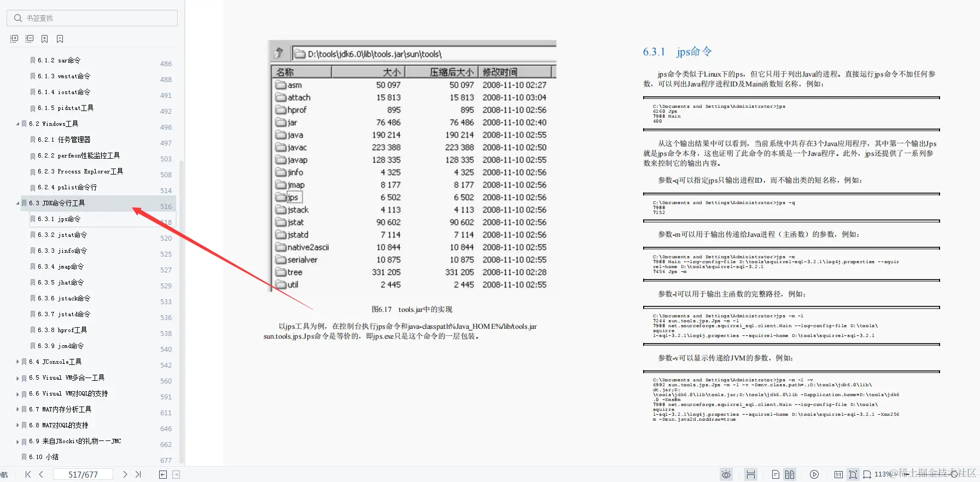Collapse the 6.2 Windows工具 section
980x482 pixels.
pos(17,124)
